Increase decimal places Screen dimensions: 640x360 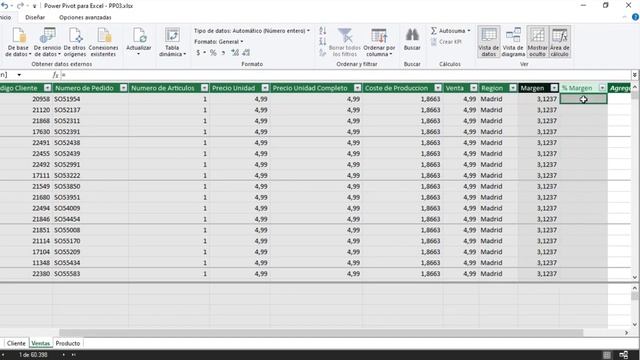[x=235, y=53]
